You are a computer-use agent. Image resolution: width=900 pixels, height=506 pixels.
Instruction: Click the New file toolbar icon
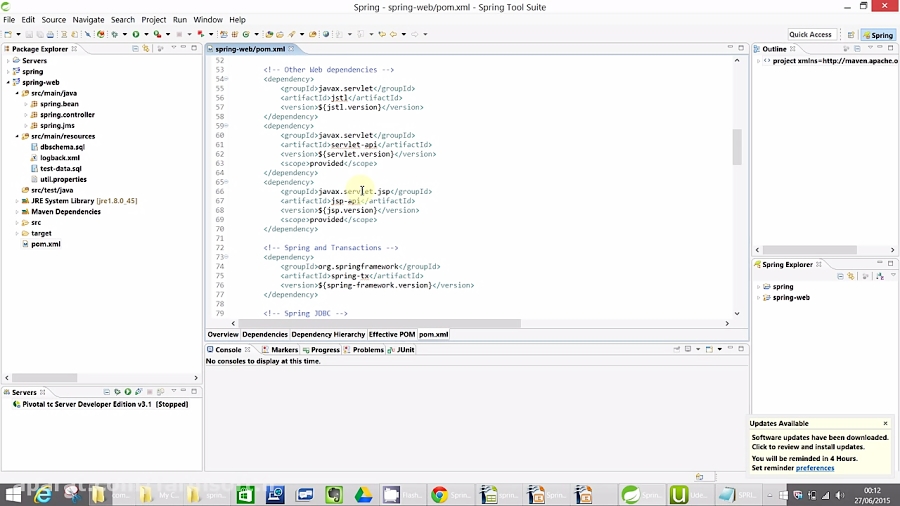coord(8,34)
